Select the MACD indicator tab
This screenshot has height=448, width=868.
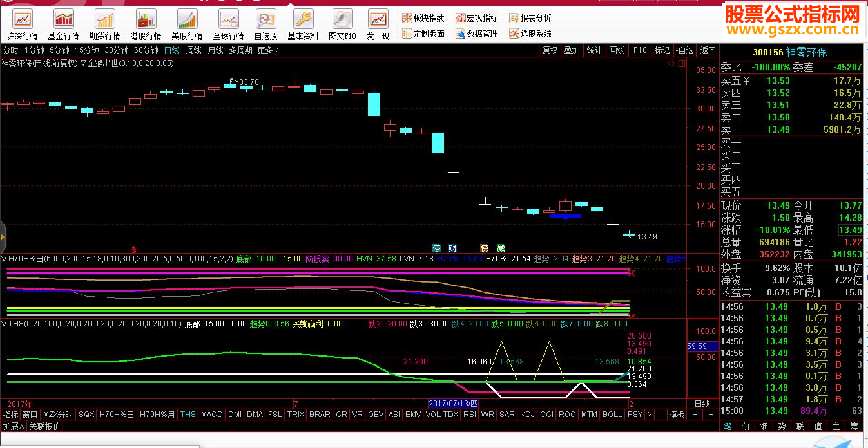point(211,415)
